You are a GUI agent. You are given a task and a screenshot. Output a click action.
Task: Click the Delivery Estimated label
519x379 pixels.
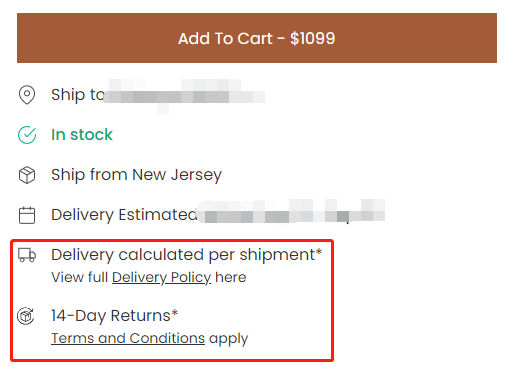(x=124, y=215)
